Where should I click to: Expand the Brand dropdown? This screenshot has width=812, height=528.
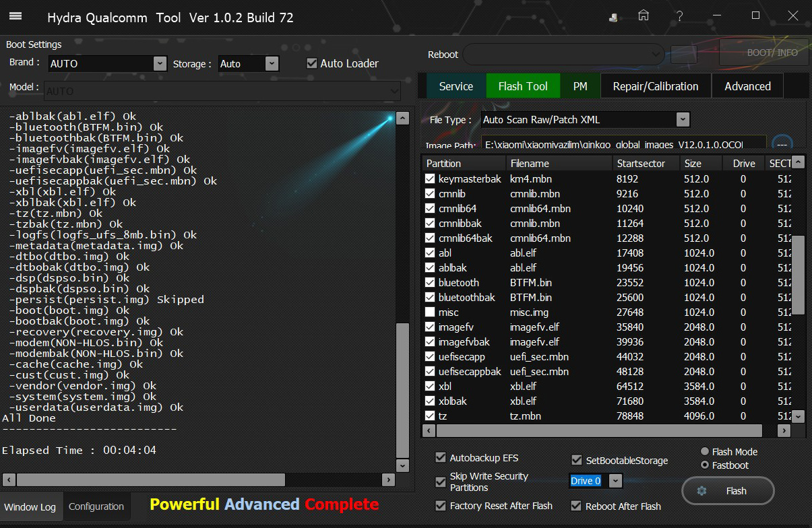pyautogui.click(x=160, y=63)
